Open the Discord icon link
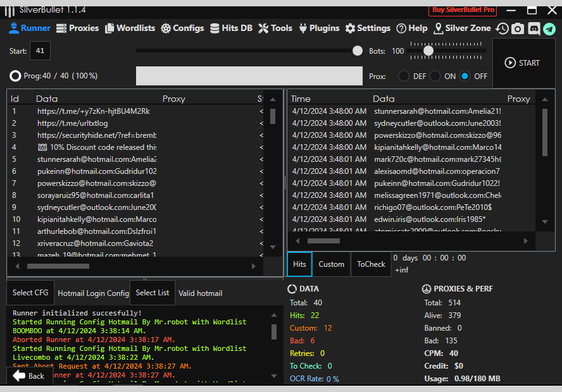Viewport: 562px width, 392px height. [534, 28]
